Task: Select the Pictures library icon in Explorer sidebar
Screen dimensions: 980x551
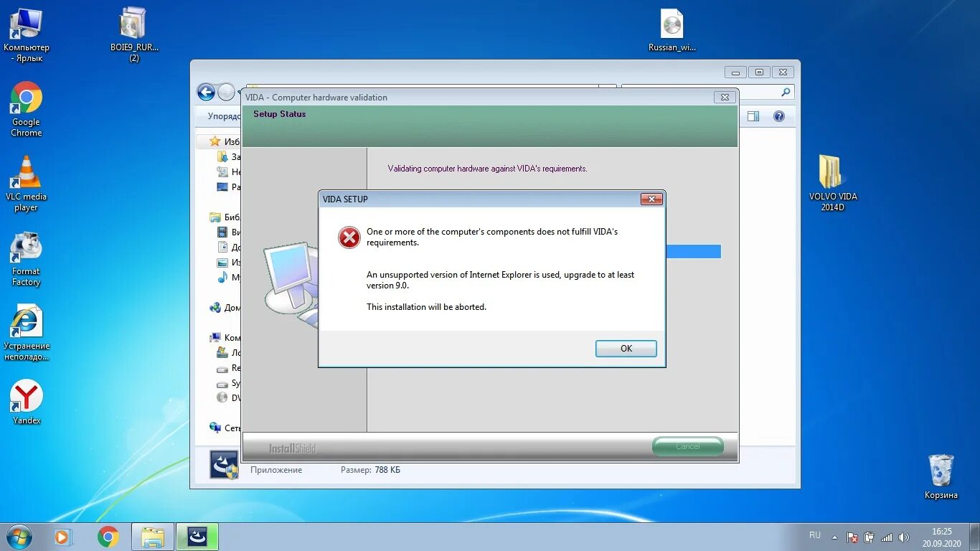Action: coord(222,262)
